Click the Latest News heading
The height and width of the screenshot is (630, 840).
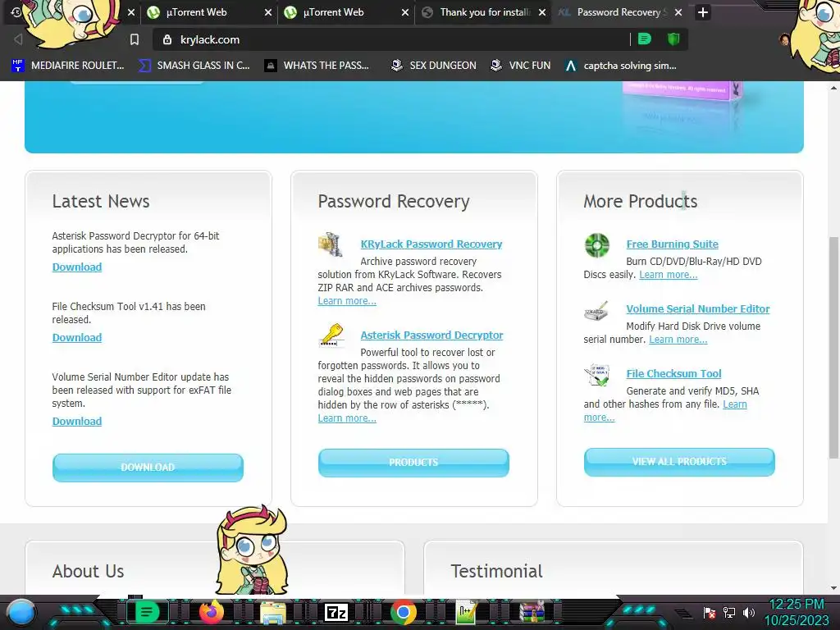point(101,201)
